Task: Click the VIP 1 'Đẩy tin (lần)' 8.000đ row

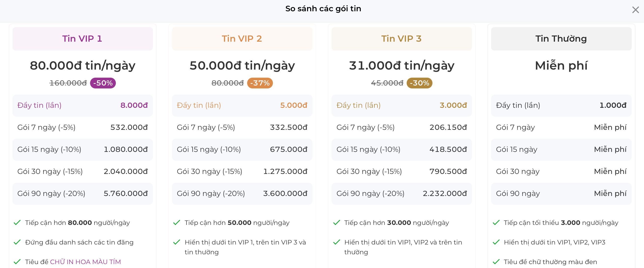Action: [x=82, y=105]
